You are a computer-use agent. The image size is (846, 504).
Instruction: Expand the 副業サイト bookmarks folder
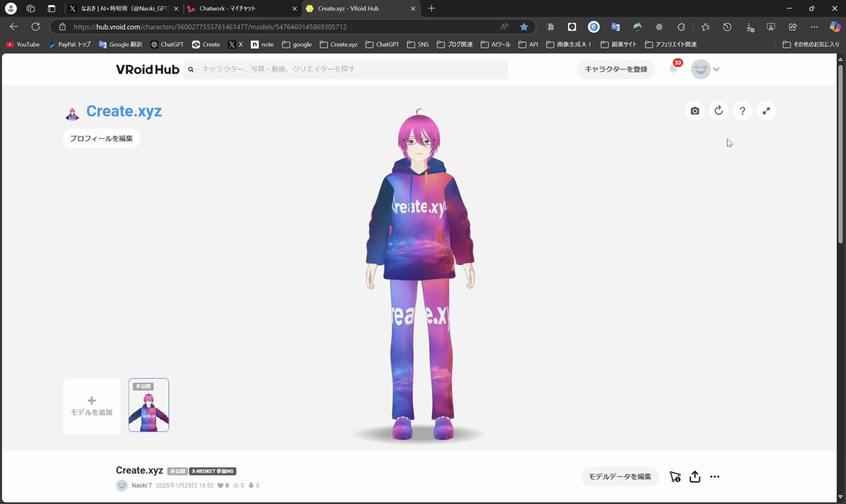[619, 44]
